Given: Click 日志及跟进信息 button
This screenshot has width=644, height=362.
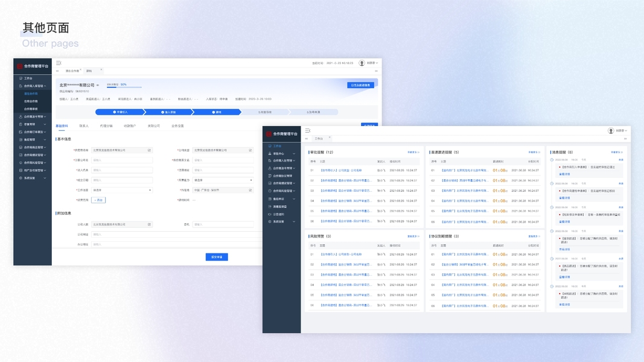Looking at the screenshot, I should pos(360,85).
